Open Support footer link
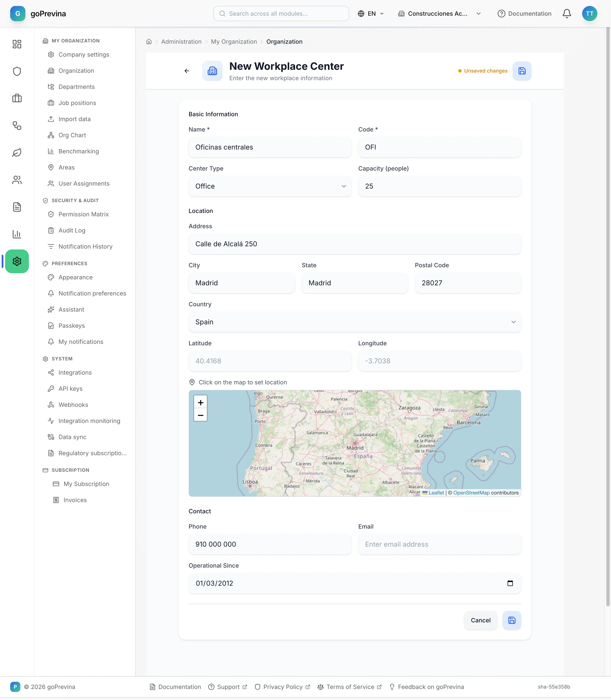The width and height of the screenshot is (611, 700). [228, 687]
